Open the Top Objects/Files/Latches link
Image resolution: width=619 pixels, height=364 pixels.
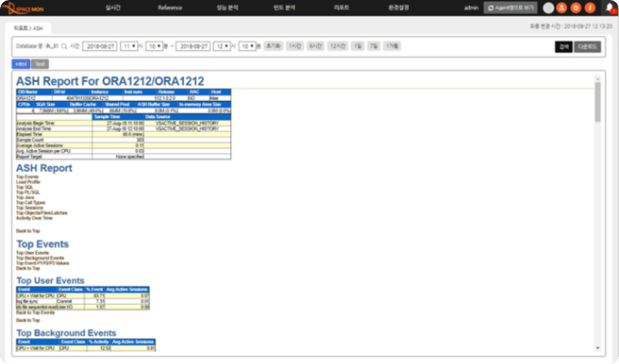click(x=42, y=213)
